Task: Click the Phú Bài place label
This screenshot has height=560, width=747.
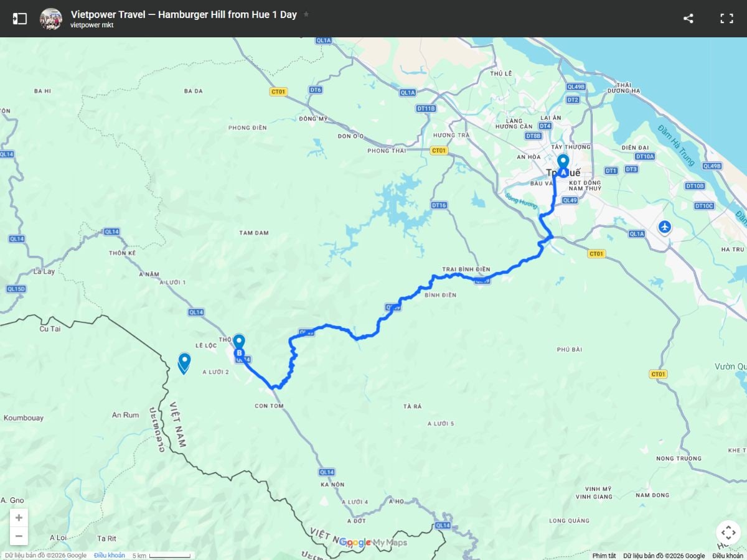Action: click(570, 350)
